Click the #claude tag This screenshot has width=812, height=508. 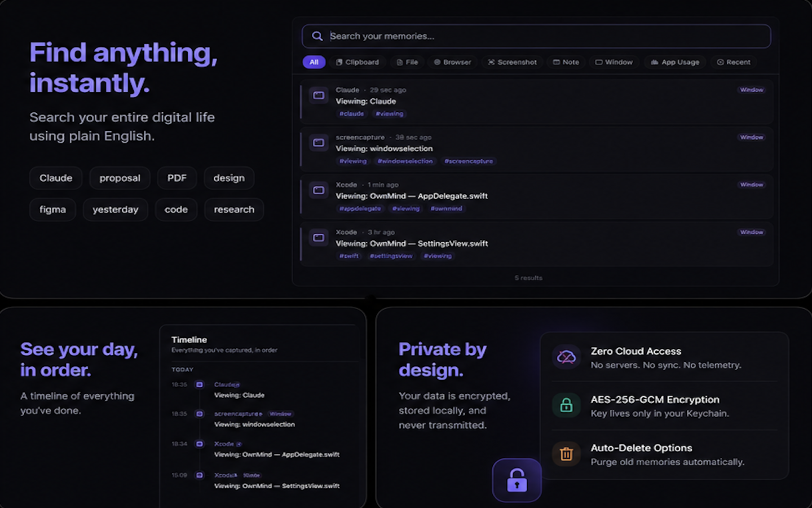[x=351, y=113]
